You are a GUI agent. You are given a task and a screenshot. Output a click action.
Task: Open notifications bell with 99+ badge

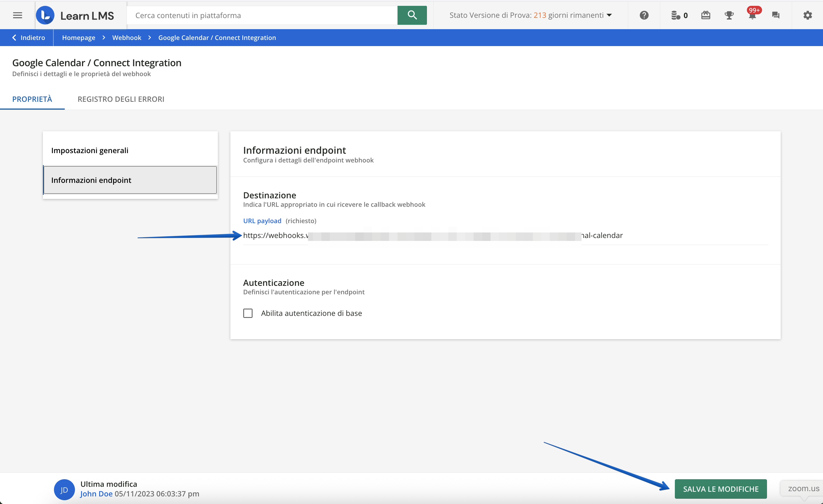tap(752, 14)
